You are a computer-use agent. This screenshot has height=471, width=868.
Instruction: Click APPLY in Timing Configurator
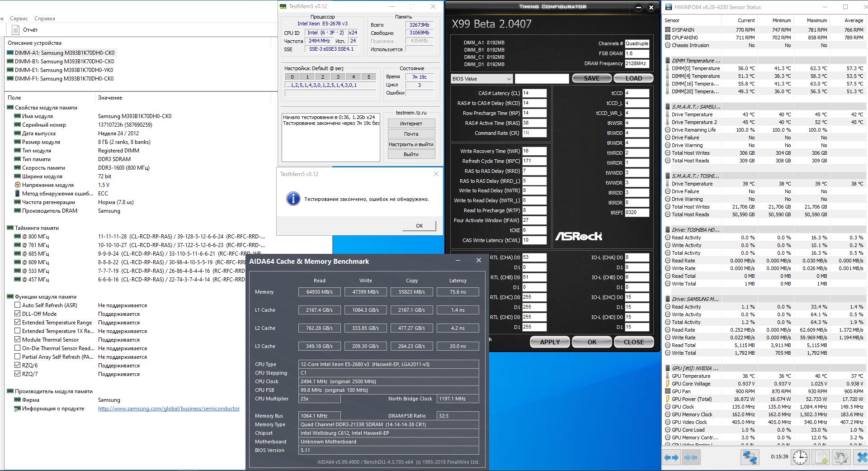click(x=550, y=342)
